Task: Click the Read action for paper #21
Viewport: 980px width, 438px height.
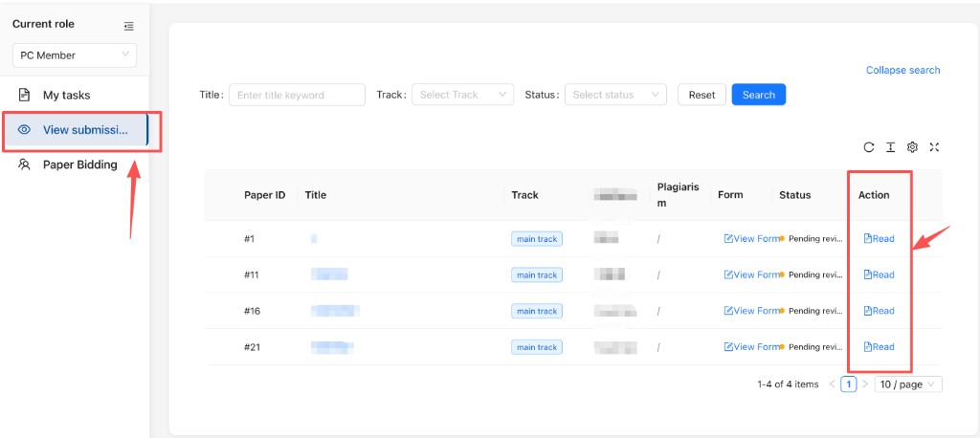Action: [879, 347]
